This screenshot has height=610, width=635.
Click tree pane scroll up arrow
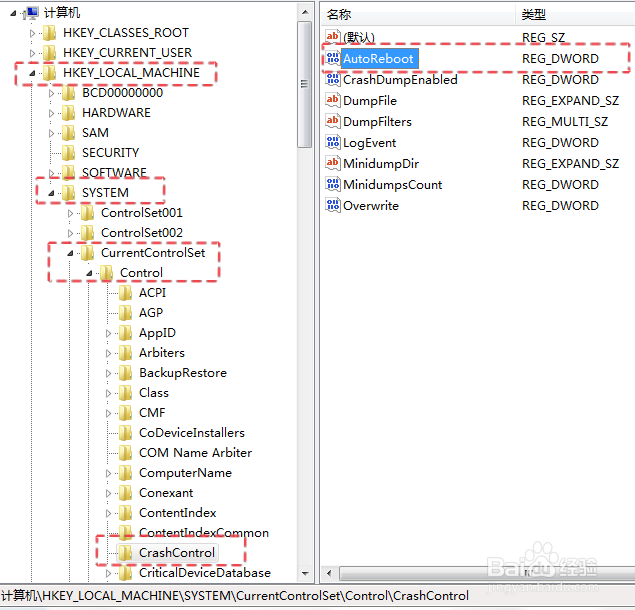click(x=305, y=12)
